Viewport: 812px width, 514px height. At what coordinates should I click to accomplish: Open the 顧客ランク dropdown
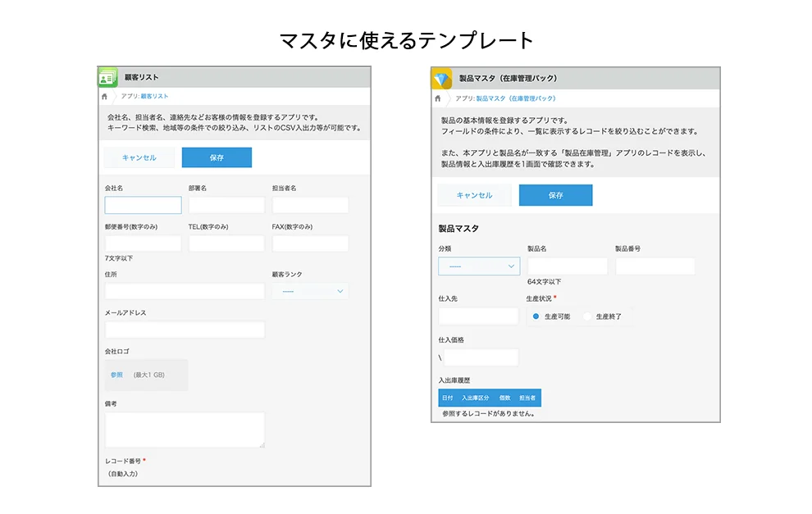click(x=310, y=291)
